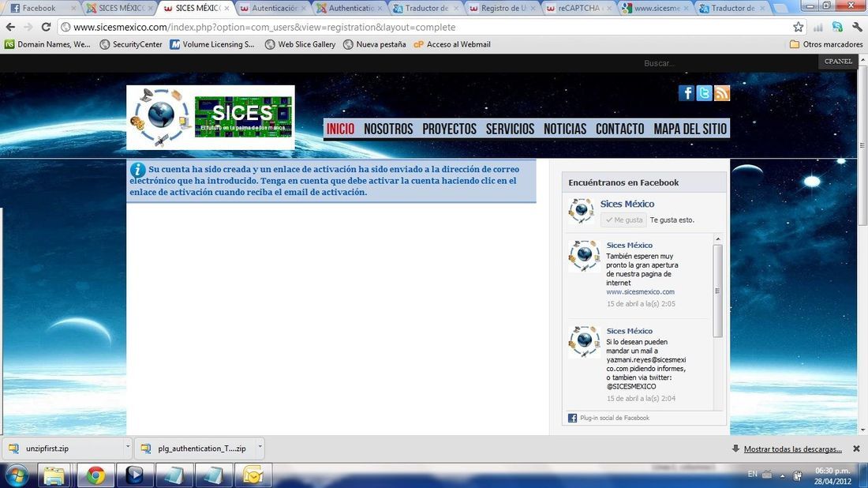
Task: Open Domain Names bookmark
Action: click(47, 44)
